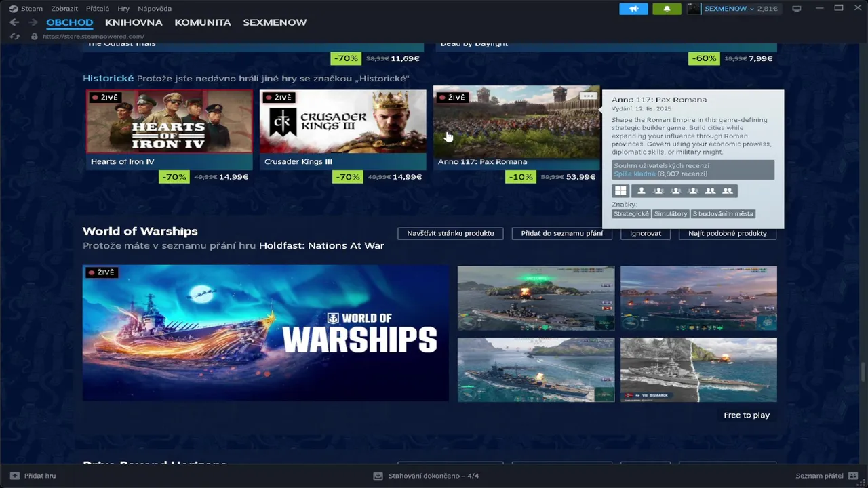Open the top-right World of Warships screenshot

(698, 298)
